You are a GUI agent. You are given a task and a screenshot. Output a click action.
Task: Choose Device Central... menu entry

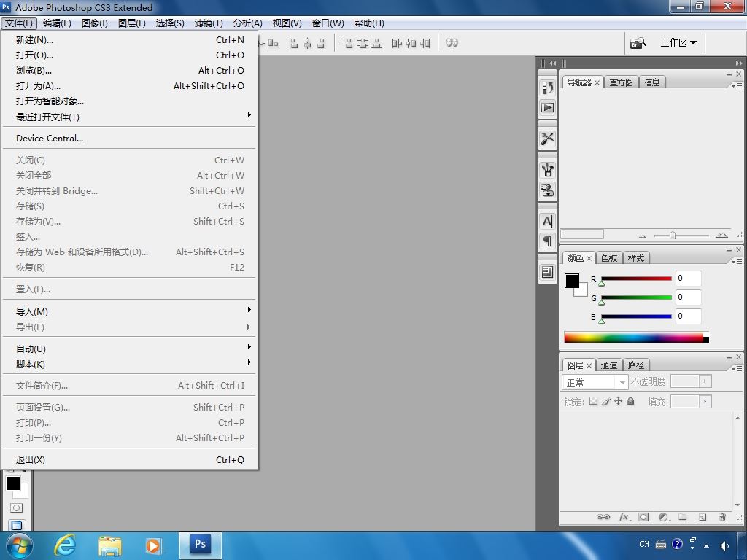pyautogui.click(x=130, y=138)
